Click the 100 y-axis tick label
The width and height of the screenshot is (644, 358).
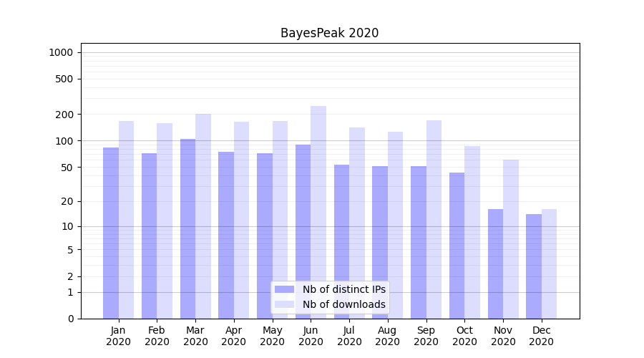(x=64, y=141)
